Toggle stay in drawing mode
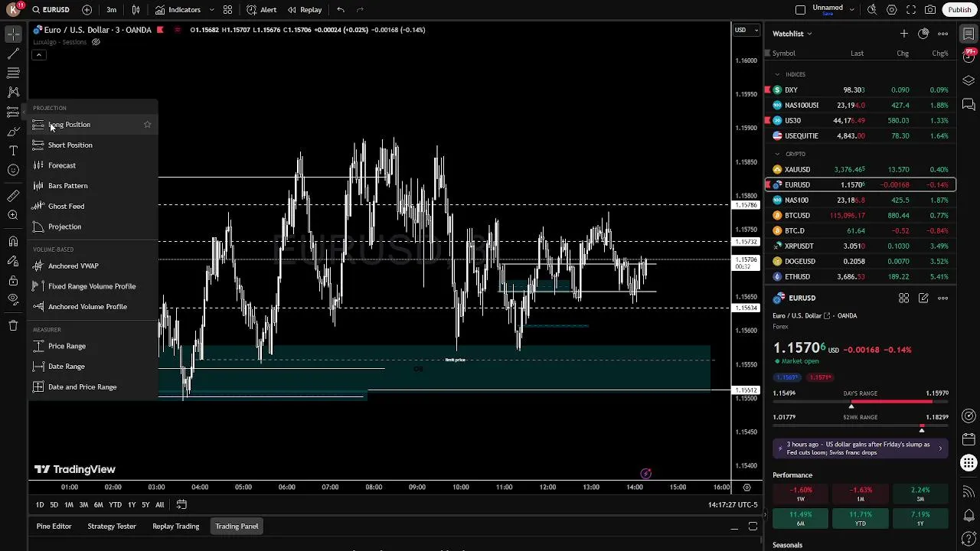Image resolution: width=980 pixels, height=551 pixels. click(x=13, y=261)
